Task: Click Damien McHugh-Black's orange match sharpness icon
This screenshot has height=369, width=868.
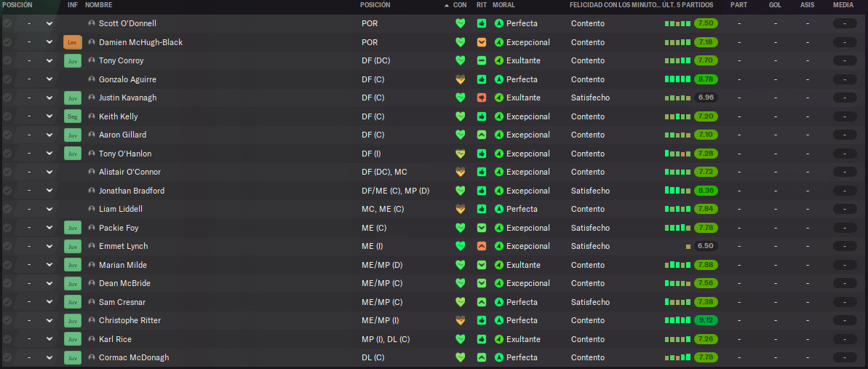Action: pyautogui.click(x=482, y=42)
